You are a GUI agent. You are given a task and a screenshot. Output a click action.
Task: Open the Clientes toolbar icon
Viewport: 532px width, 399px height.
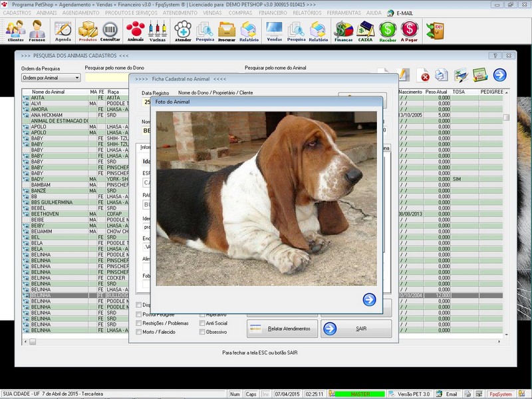click(15, 31)
